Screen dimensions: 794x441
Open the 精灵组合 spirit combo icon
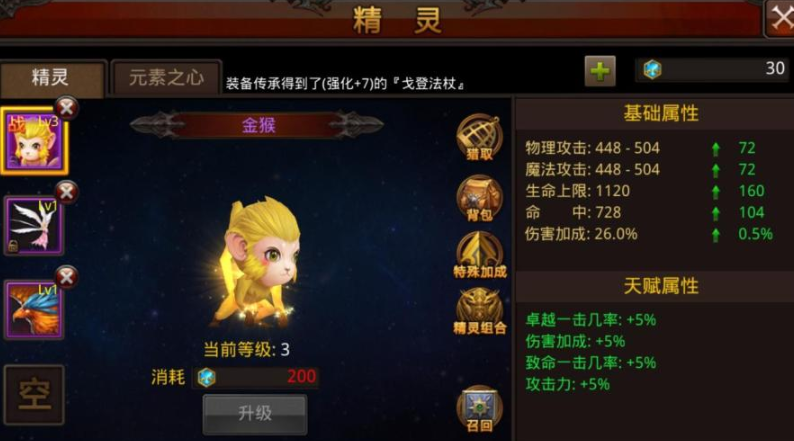coord(480,311)
